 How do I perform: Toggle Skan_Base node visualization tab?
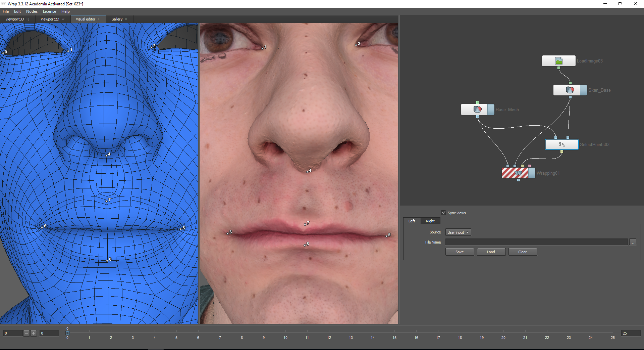(x=583, y=90)
